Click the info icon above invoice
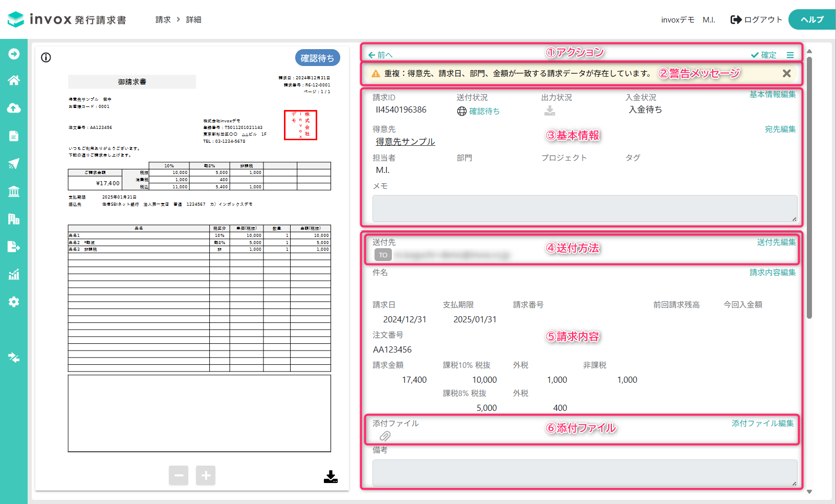836x504 pixels. click(46, 57)
